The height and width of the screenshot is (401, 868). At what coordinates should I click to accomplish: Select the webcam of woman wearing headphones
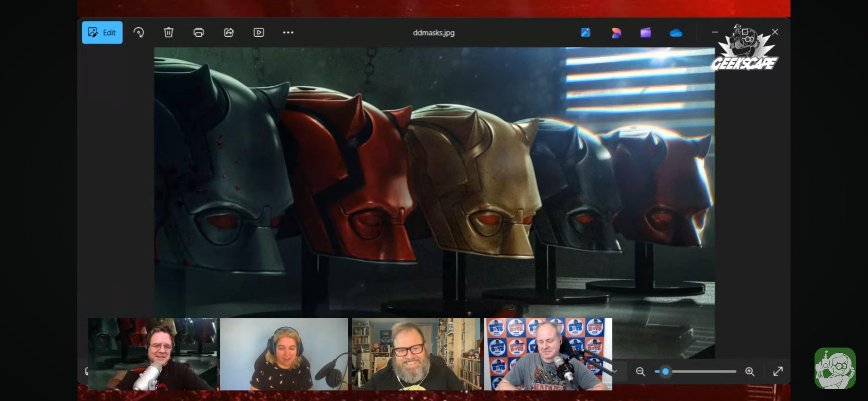click(284, 354)
